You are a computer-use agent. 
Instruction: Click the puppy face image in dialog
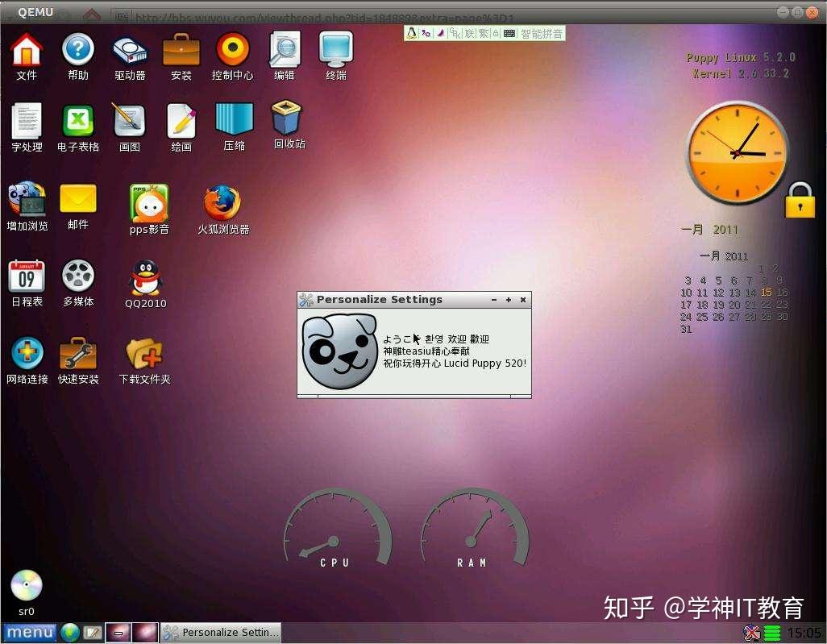[x=339, y=351]
